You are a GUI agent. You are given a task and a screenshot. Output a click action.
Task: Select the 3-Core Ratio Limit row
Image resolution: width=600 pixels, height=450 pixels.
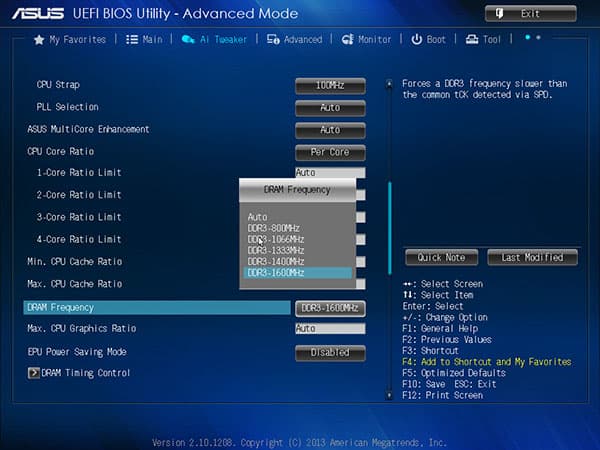[x=79, y=217]
